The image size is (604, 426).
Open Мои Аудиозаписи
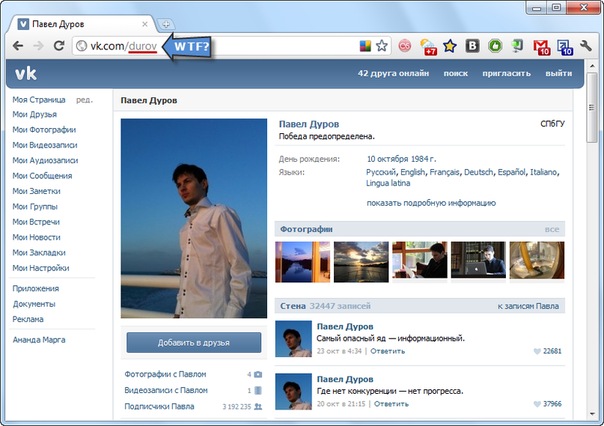coord(45,161)
